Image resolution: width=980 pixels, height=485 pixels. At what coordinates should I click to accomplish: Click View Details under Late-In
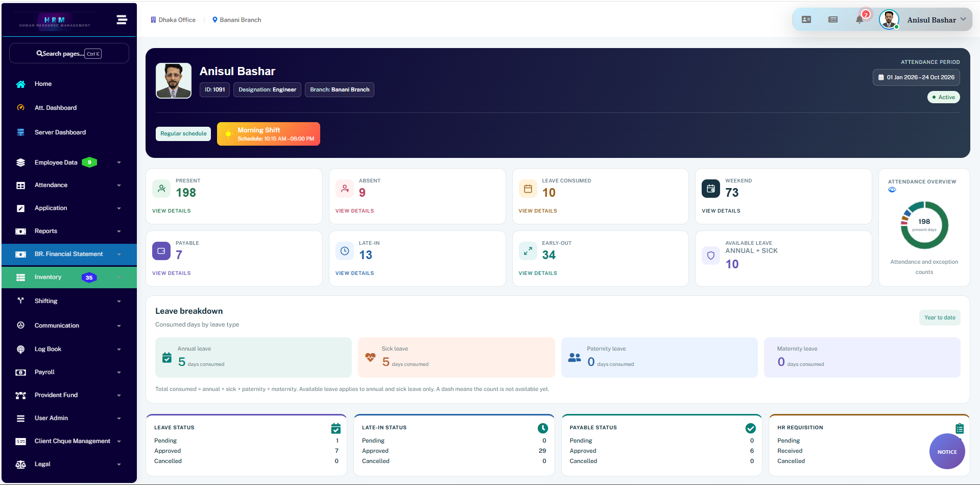pos(354,273)
